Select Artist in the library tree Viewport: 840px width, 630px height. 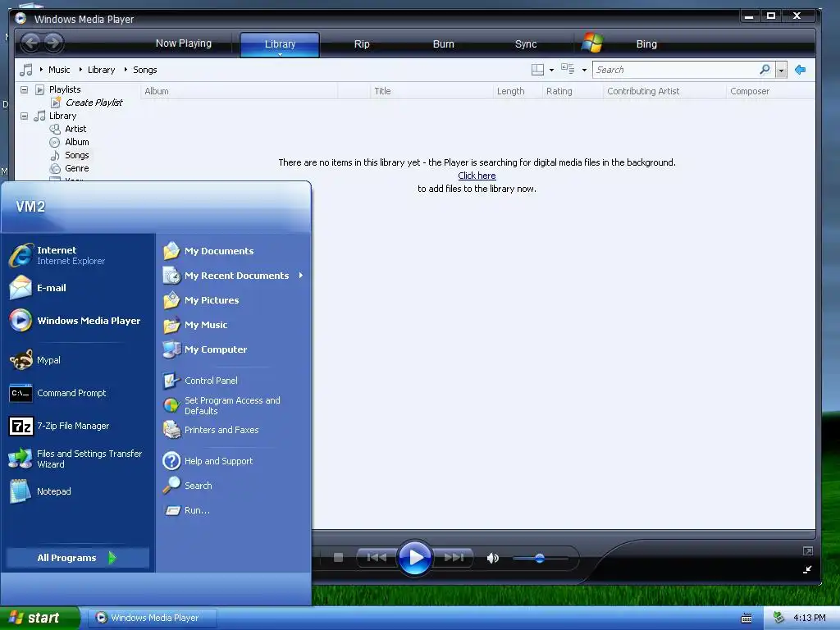click(75, 129)
